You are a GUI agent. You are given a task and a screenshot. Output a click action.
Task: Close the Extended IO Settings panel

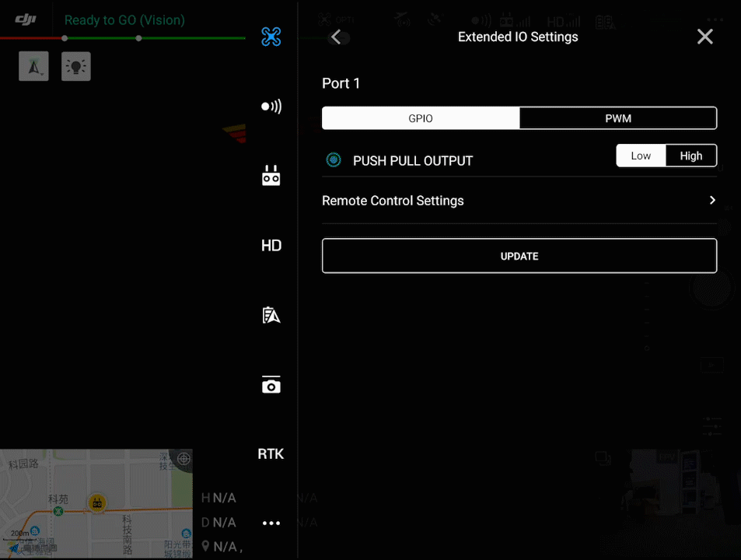704,37
